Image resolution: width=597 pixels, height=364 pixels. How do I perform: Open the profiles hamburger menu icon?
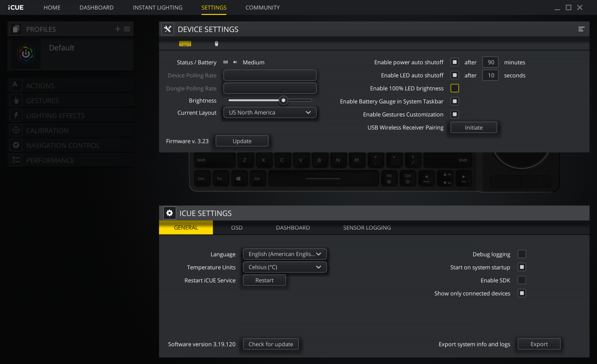127,29
